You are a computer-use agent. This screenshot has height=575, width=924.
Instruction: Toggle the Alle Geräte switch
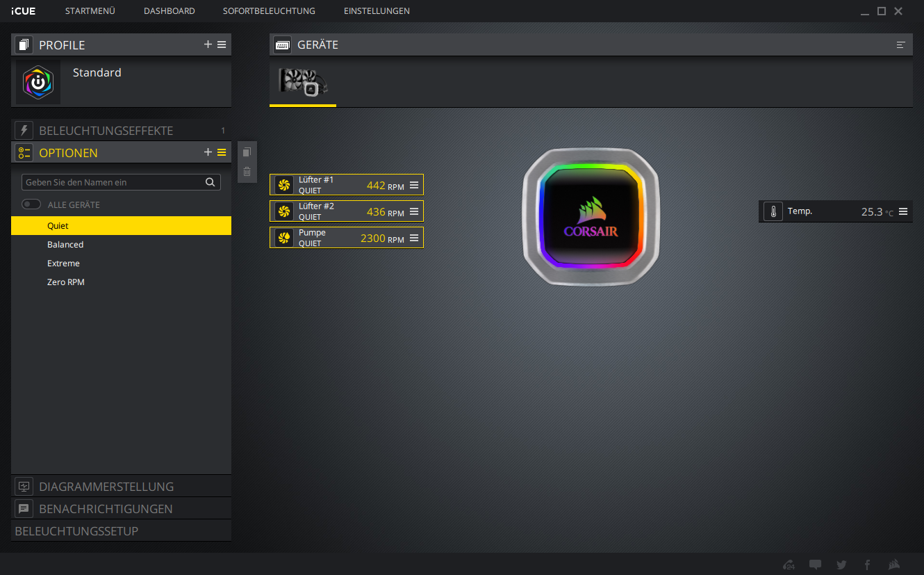tap(31, 204)
